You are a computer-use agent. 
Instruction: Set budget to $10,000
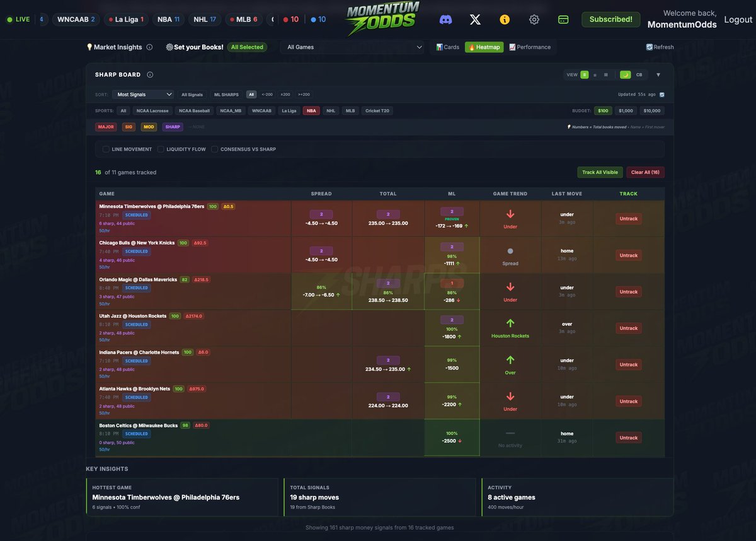(652, 110)
